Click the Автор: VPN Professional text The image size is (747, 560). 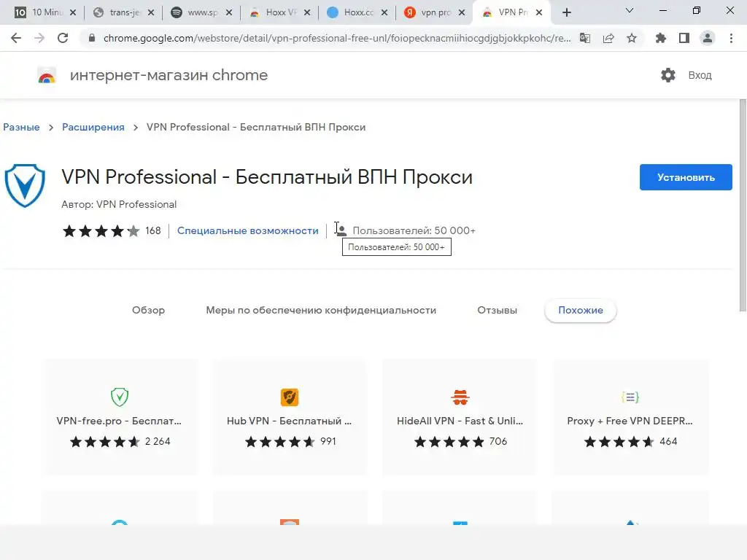[119, 204]
